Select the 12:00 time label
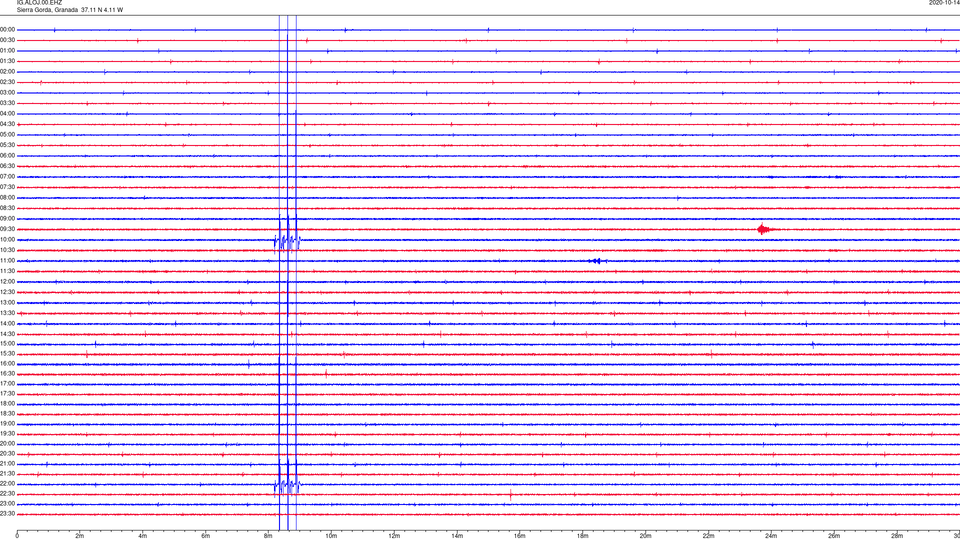The width and height of the screenshot is (960, 540). click(x=8, y=282)
